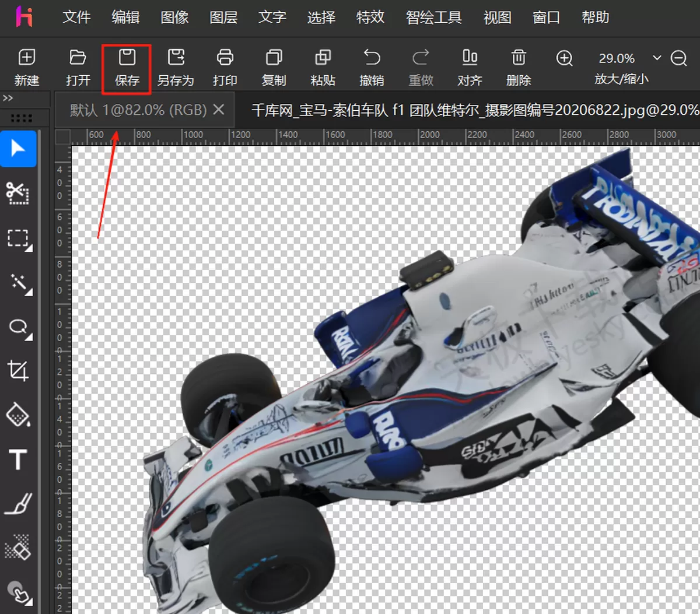Select the paint bucket fill tool
700x614 pixels.
point(18,415)
